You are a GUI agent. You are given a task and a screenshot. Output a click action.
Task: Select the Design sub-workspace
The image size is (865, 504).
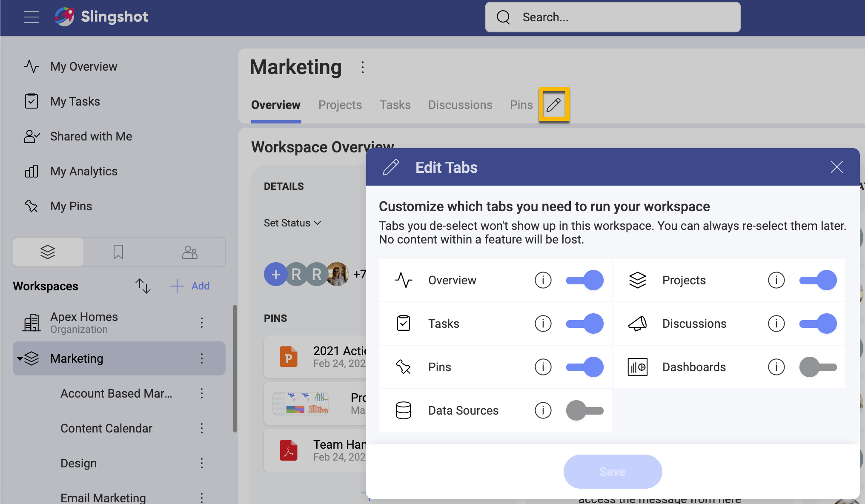(x=79, y=463)
